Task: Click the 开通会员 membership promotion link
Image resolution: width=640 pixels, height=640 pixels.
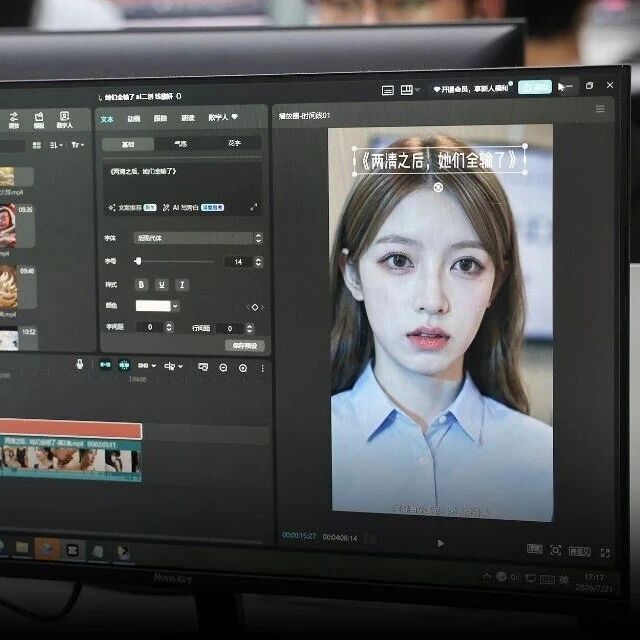Action: coord(471,89)
